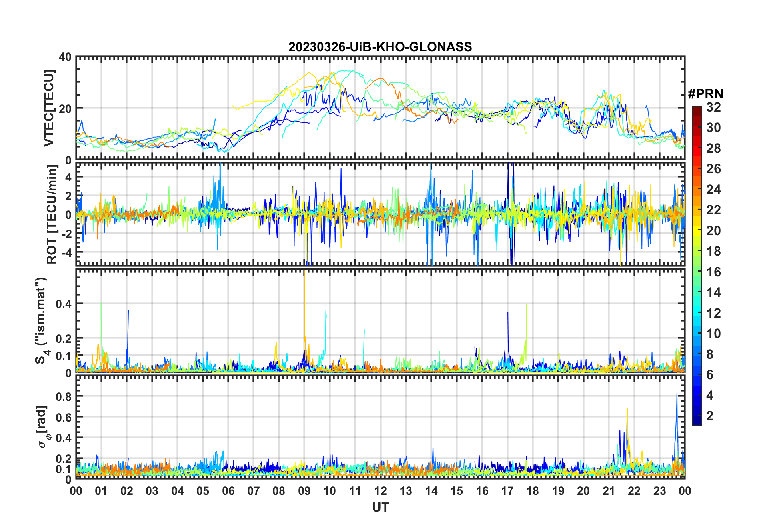The height and width of the screenshot is (532, 761).
Task: Select colorbar tick label 10
Action: 713,334
